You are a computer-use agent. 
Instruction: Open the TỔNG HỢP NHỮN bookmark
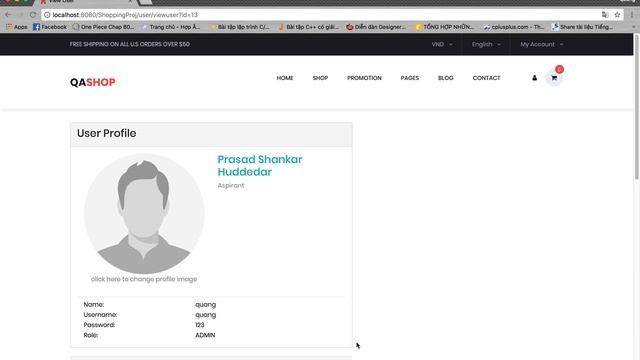444,27
